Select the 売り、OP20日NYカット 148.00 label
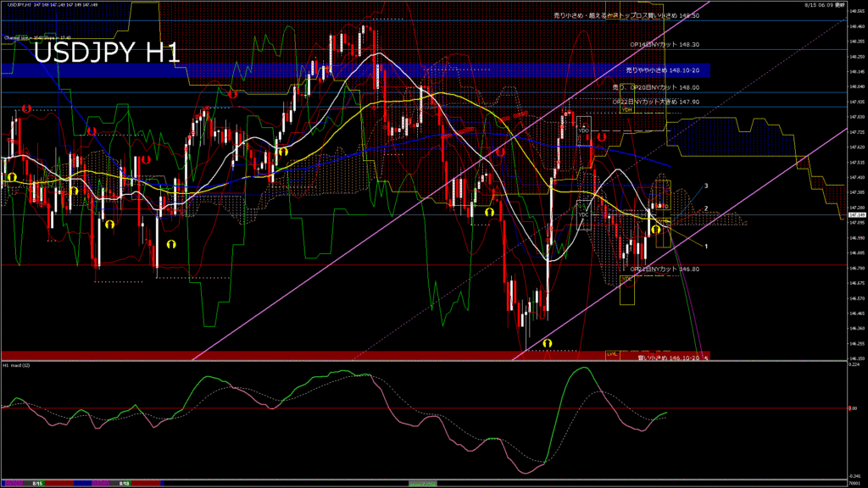868x488 pixels. [x=655, y=86]
